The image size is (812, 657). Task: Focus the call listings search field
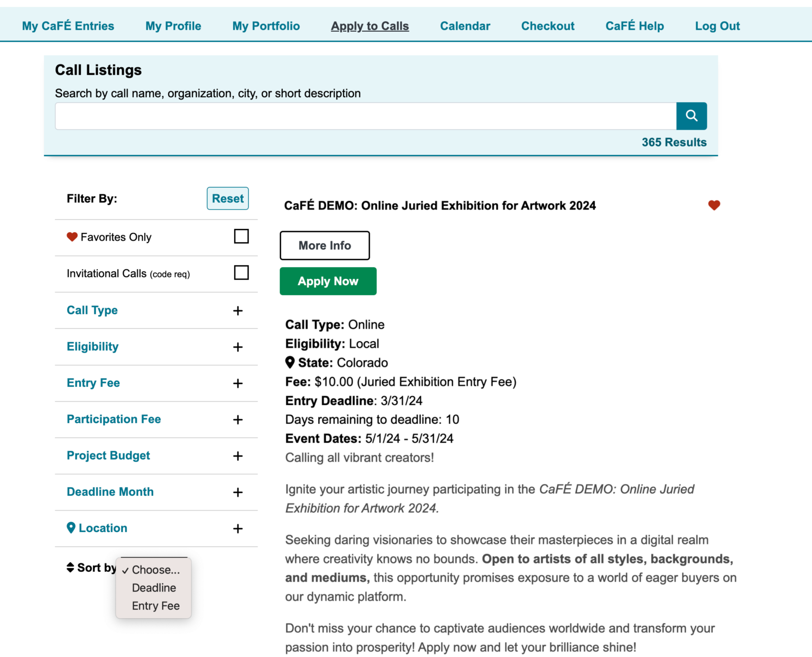[x=365, y=116]
